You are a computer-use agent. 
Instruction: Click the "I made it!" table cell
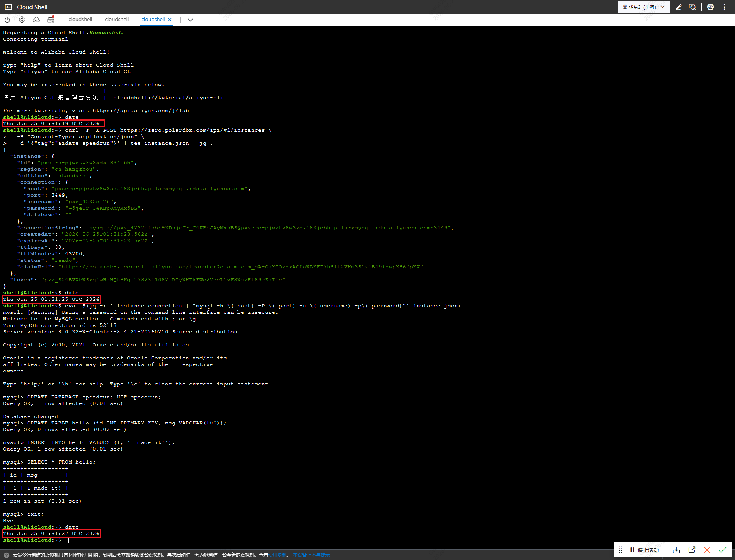(x=44, y=488)
